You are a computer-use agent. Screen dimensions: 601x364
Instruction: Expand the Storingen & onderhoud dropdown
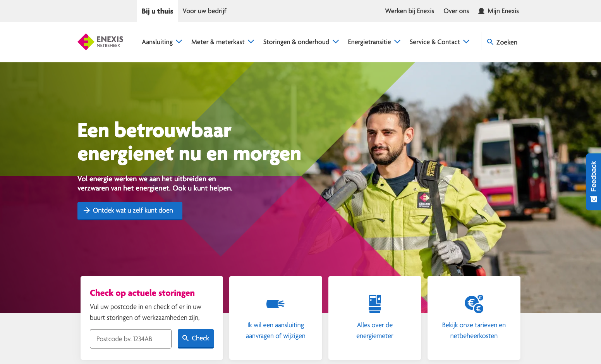coord(301,42)
